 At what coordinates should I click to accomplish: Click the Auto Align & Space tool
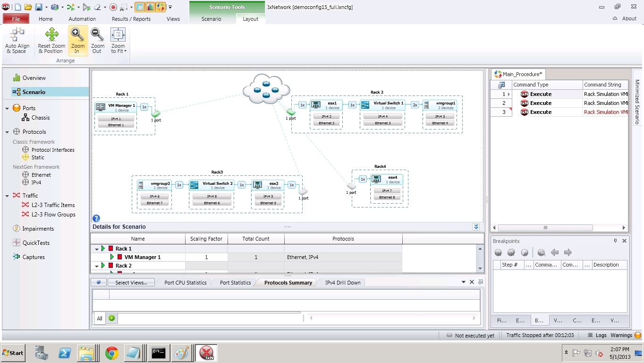coord(17,41)
